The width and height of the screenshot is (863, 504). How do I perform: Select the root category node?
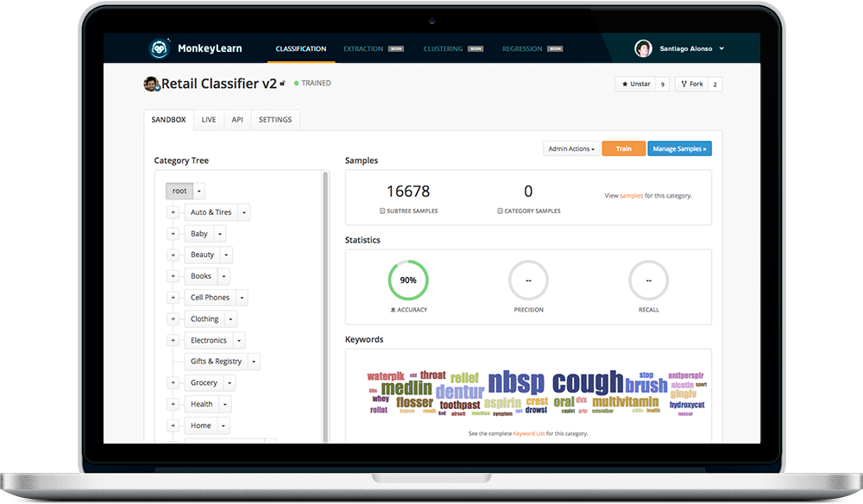pos(180,191)
